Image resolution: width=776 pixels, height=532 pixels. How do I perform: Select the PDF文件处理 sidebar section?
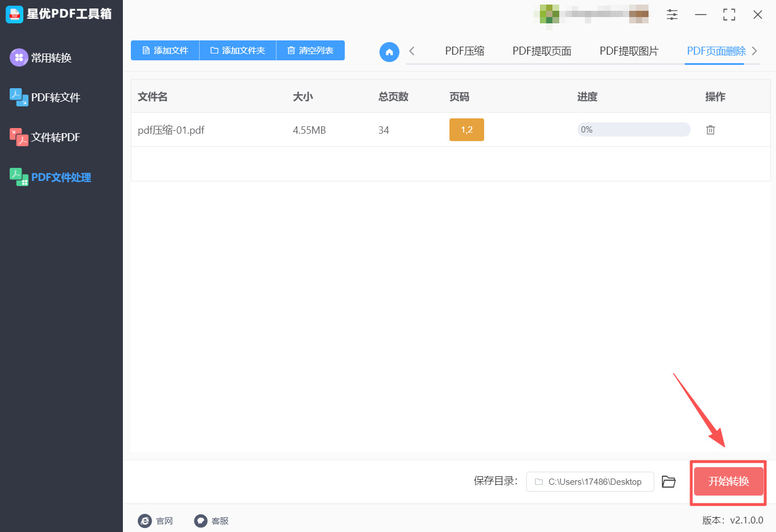pyautogui.click(x=61, y=177)
